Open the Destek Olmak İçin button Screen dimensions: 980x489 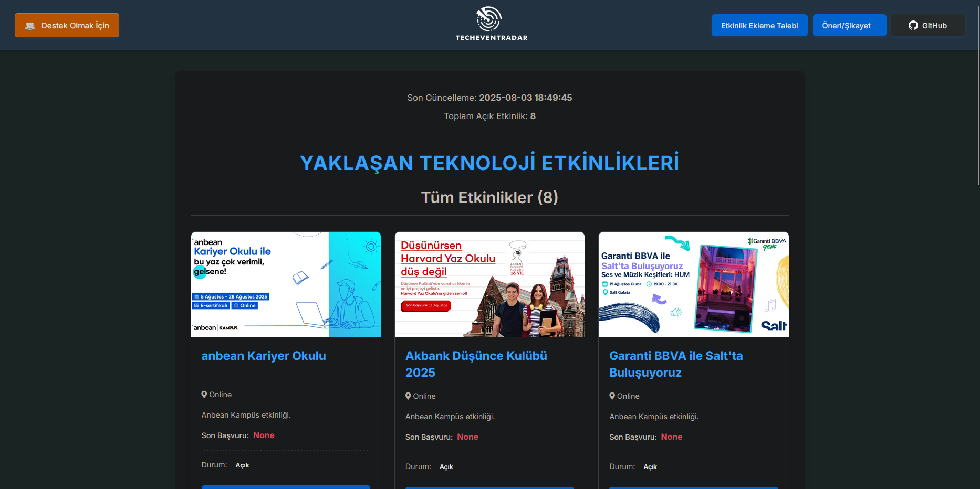[x=67, y=25]
